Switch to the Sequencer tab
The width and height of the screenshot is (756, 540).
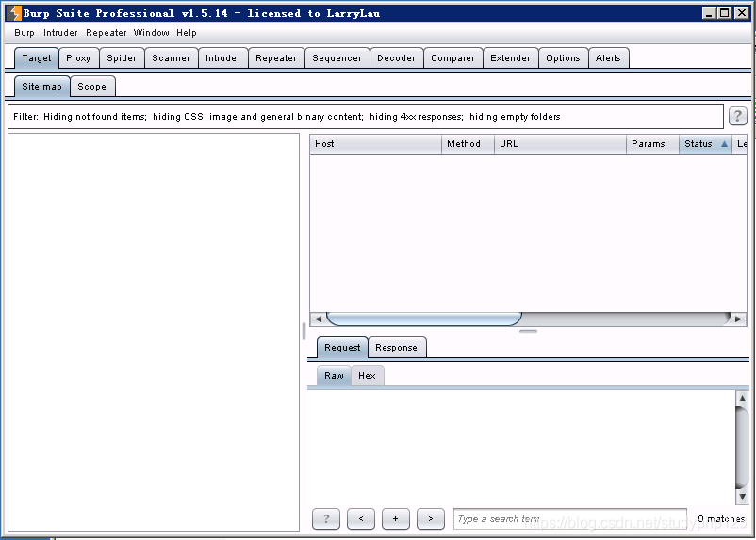click(x=337, y=58)
